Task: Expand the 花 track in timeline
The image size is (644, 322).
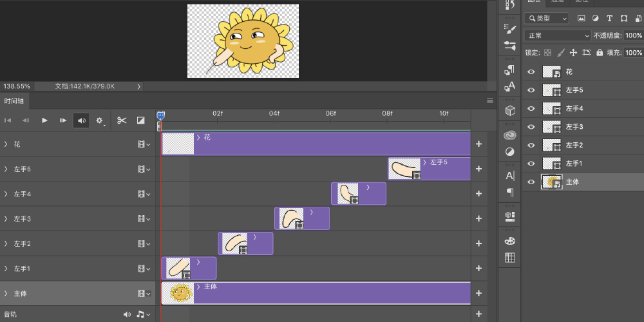Action: coord(6,144)
